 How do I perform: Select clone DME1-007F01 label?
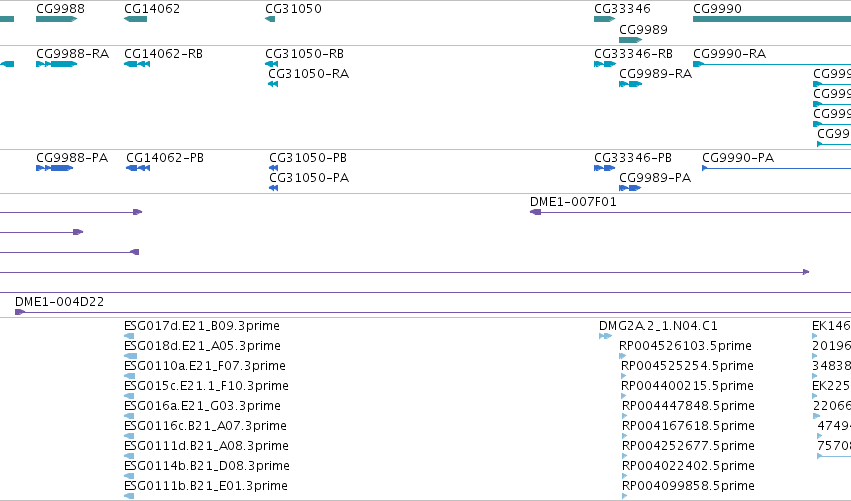pyautogui.click(x=573, y=202)
